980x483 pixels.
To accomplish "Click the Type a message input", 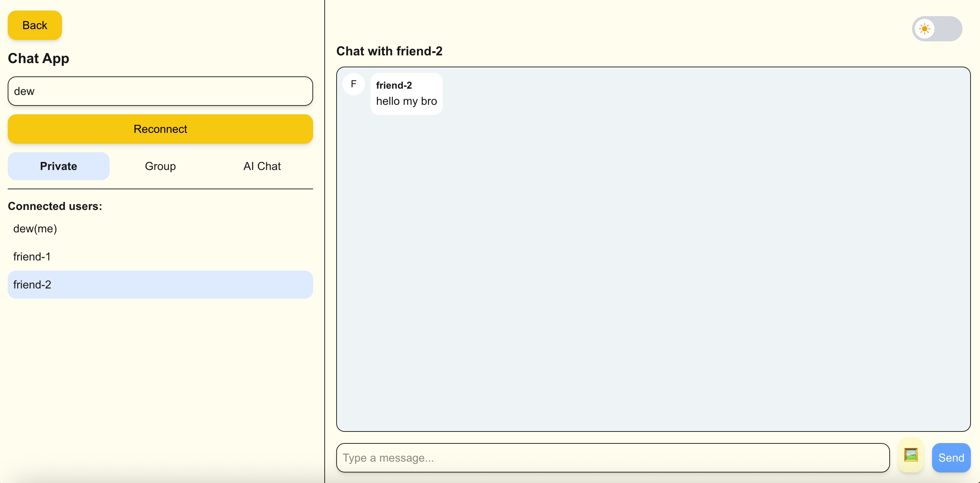I will point(613,457).
